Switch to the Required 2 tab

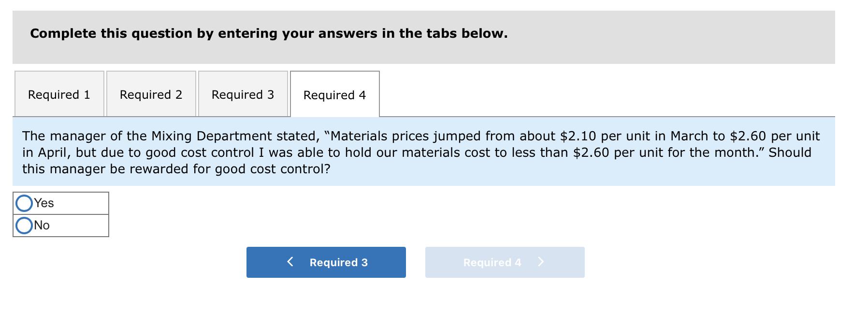(151, 94)
